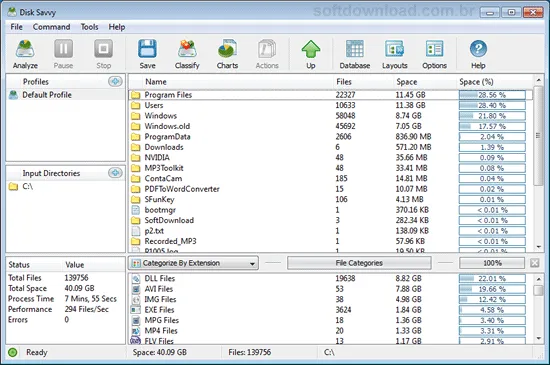The height and width of the screenshot is (365, 550).
Task: Open the Database toolbar icon
Action: tap(355, 49)
